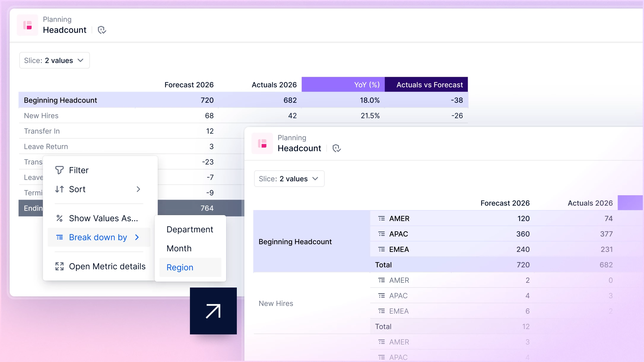Click the YoY (%) purple column header
The width and height of the screenshot is (644, 362).
[343, 85]
